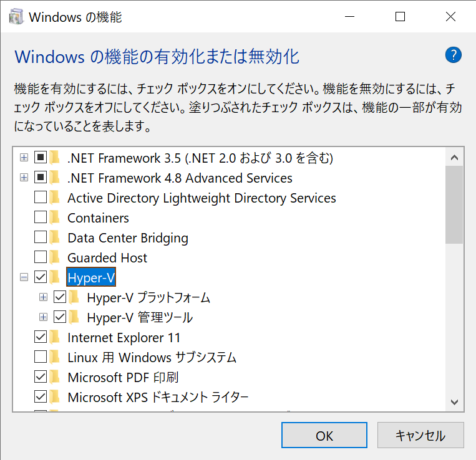
Task: Select Microsoft XPS ドキュメント ライター text
Action: click(158, 397)
